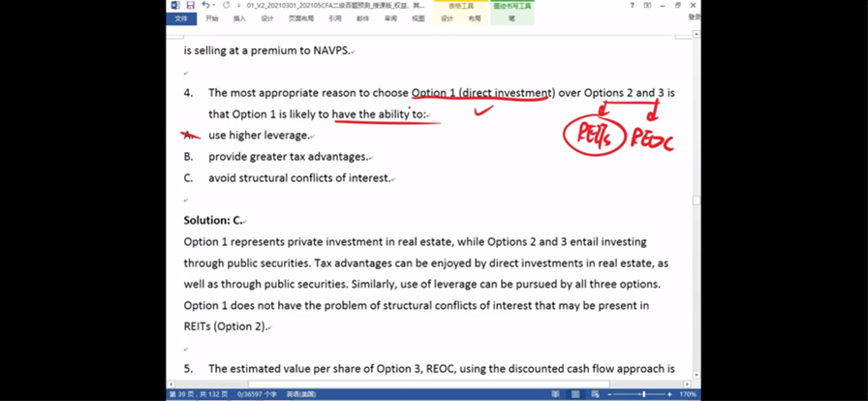Screen dimensions: 868x401
Task: Click the text 'Option 1 (direct investment)'
Action: 482,93
